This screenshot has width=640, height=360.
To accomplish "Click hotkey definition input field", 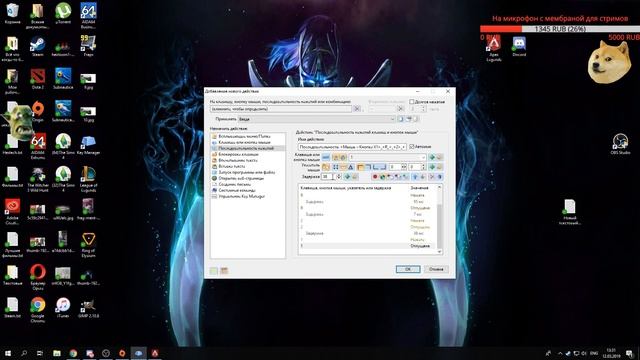I will point(281,109).
